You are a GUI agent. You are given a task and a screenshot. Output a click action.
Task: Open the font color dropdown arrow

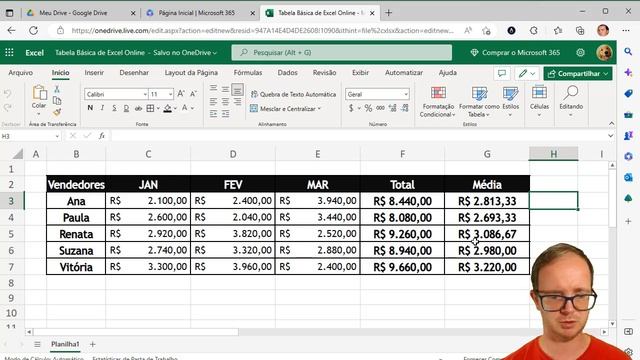[x=192, y=108]
